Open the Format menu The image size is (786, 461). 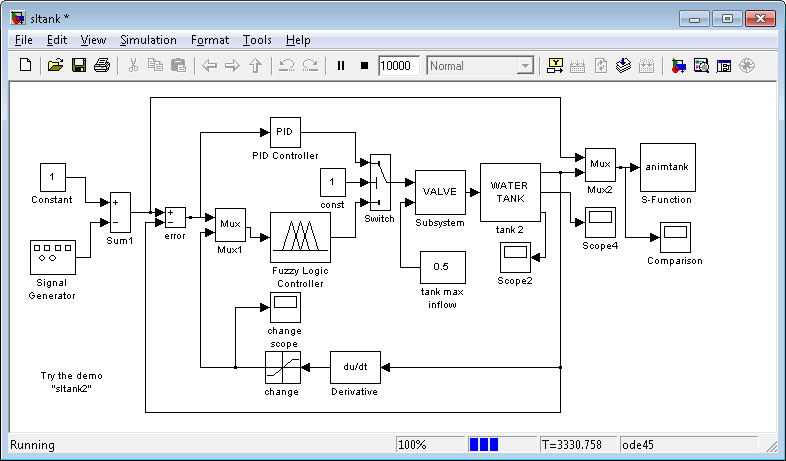[x=210, y=40]
